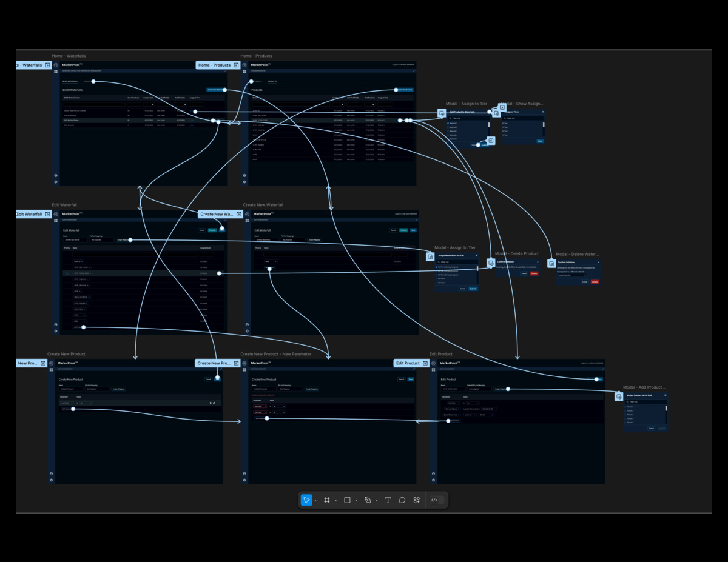
Task: Activate the Pen tool
Action: [368, 500]
